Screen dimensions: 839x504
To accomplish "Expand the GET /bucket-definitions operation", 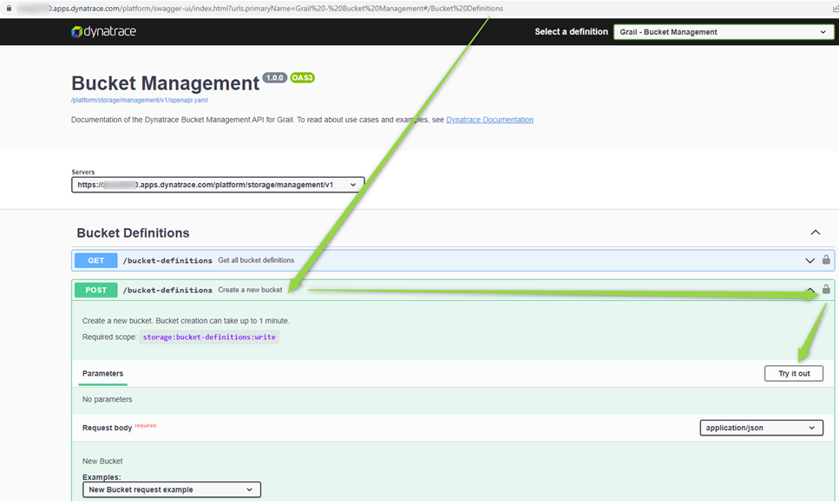I will pos(810,260).
